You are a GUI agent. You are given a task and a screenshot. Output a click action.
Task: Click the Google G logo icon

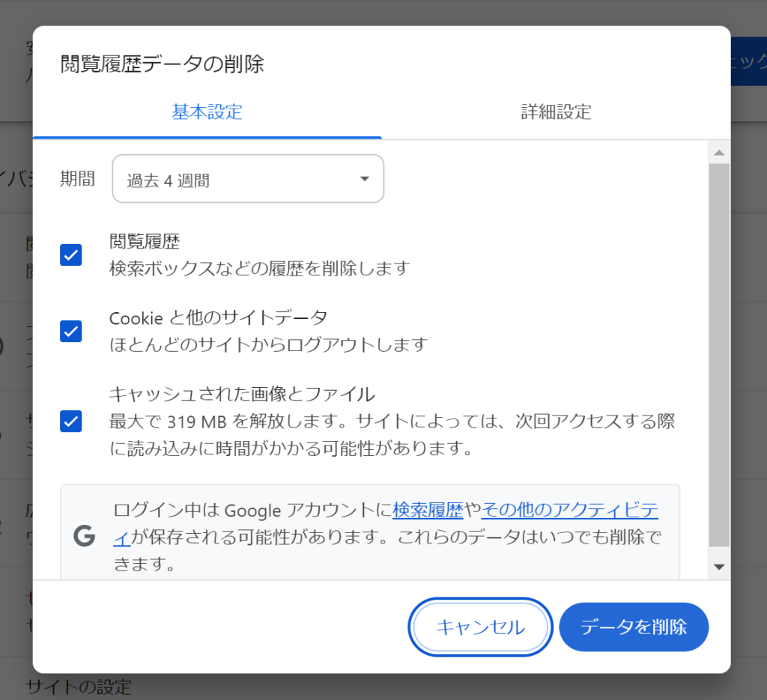coord(84,536)
